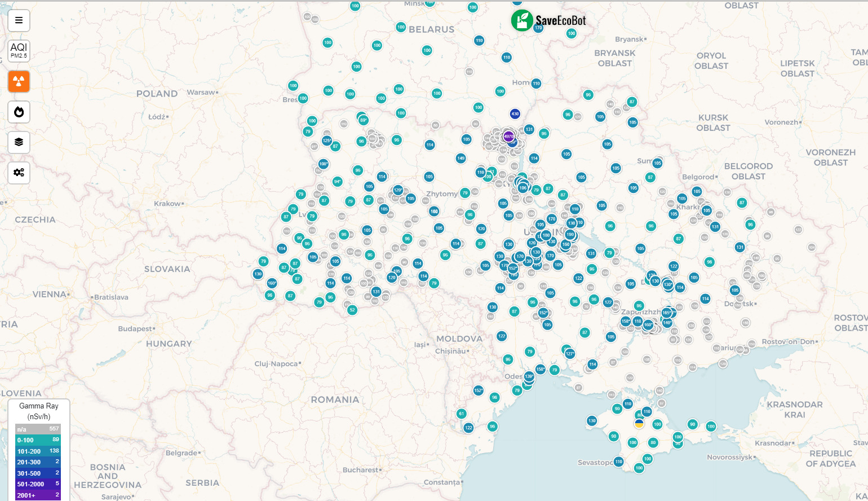
Task: Open the hamburger menu button
Action: [x=19, y=20]
